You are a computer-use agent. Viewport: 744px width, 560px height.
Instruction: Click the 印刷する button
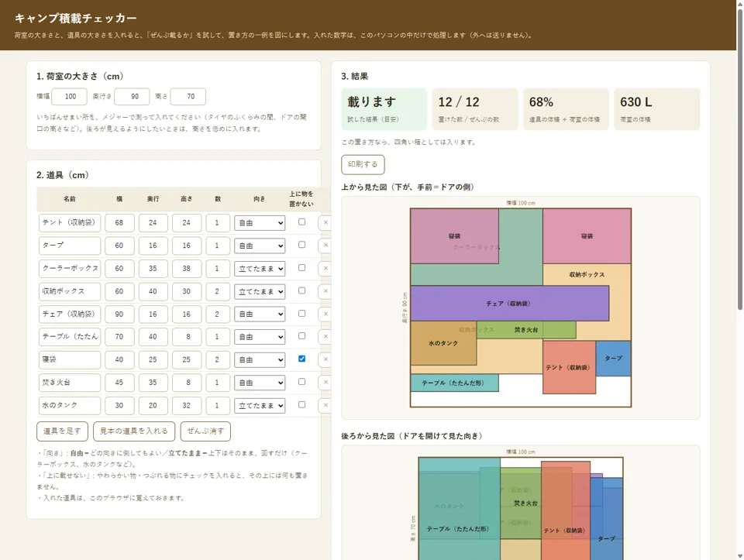tap(363, 164)
